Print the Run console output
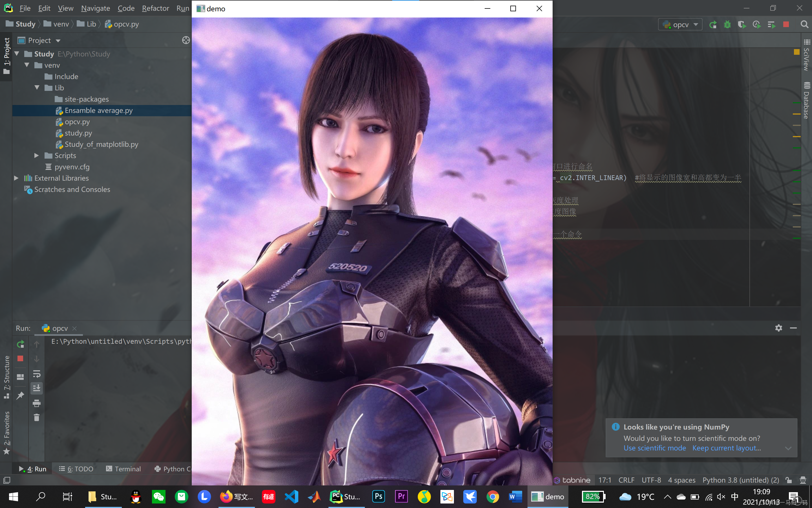Image resolution: width=812 pixels, height=508 pixels. click(37, 403)
